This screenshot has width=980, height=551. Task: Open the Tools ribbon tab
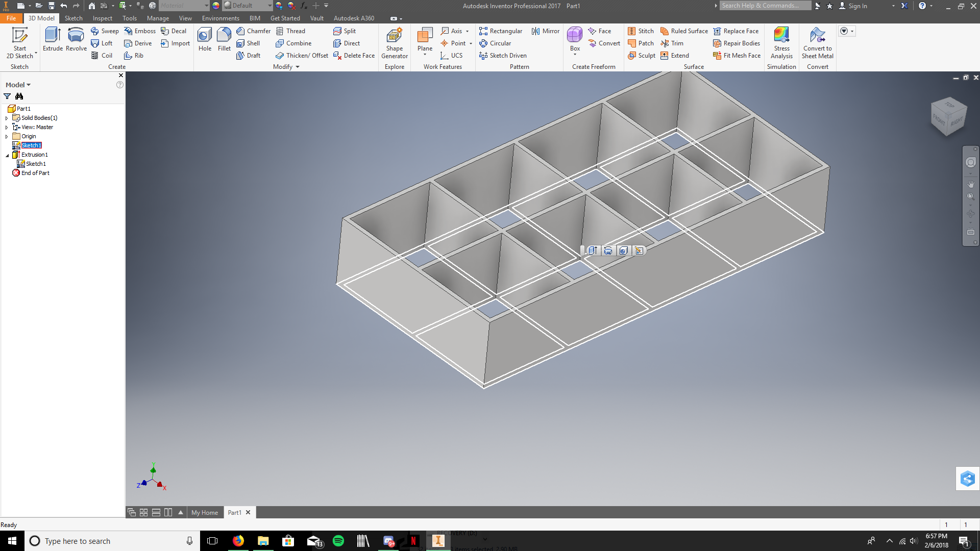pos(130,18)
